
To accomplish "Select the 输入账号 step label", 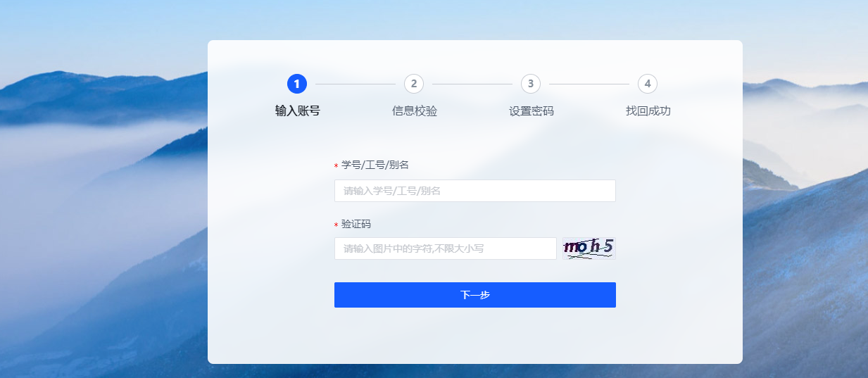I will point(298,111).
